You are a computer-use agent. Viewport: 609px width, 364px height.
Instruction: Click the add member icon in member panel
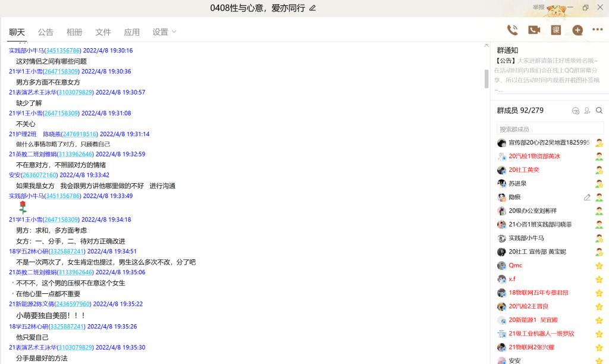pos(587,111)
